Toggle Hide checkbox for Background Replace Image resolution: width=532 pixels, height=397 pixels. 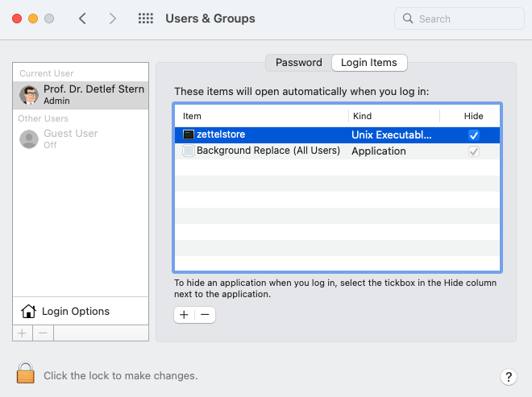tap(474, 151)
